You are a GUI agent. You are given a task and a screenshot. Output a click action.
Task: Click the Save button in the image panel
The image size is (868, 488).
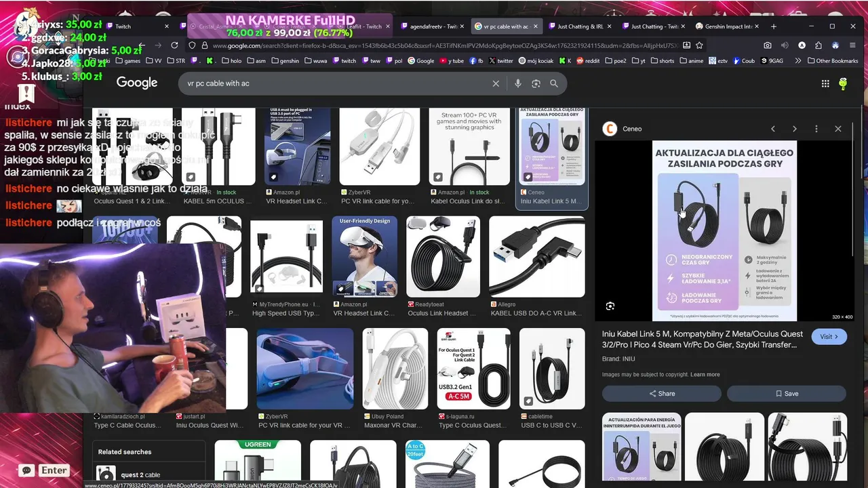coord(787,394)
